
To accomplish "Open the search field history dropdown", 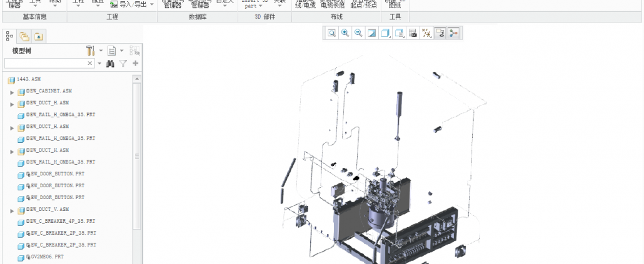I will pyautogui.click(x=99, y=64).
